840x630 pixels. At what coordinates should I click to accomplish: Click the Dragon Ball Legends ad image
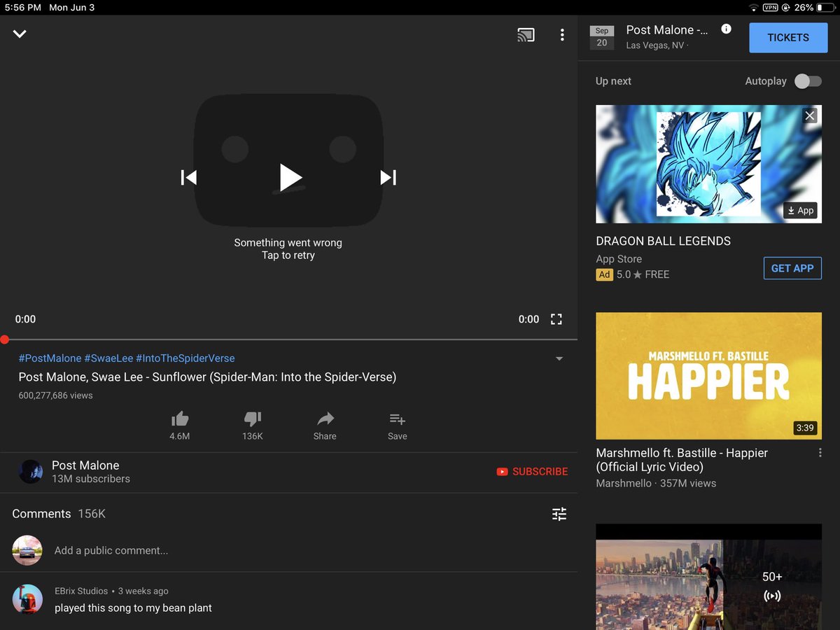(708, 164)
